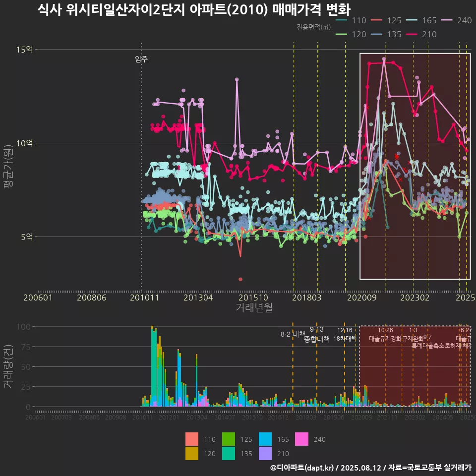The width and height of the screenshot is (476, 476).
Task: Click the 입주 marker label
Action: 141,59
